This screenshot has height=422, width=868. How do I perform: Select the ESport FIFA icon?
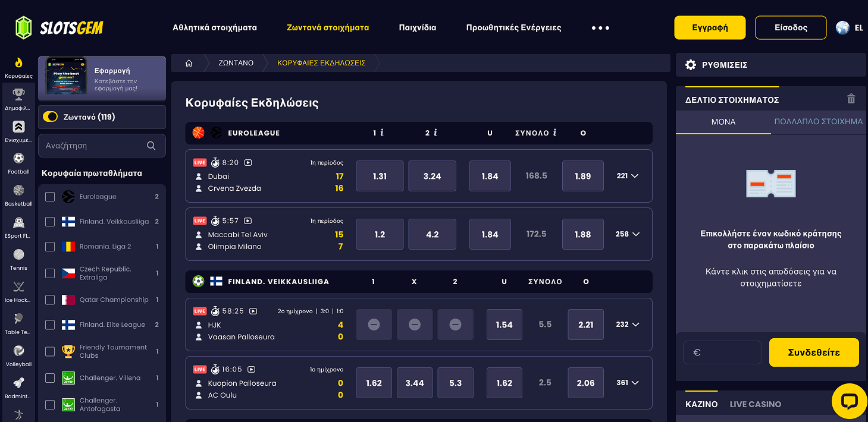18,223
